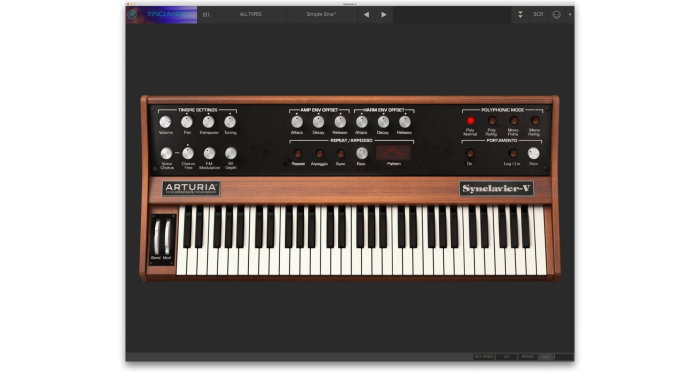Click the Pan knob
The image size is (700, 372).
(187, 122)
